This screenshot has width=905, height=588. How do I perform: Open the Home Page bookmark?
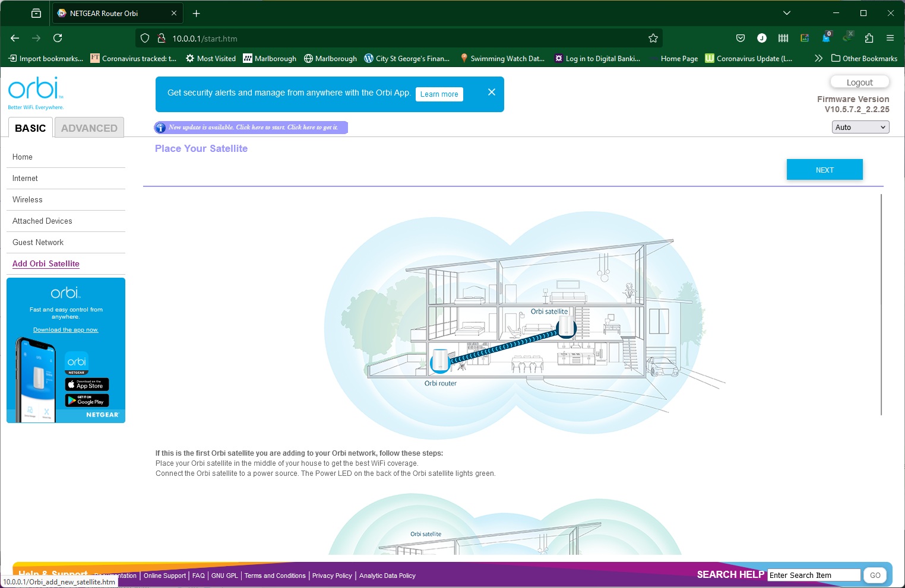click(x=674, y=58)
